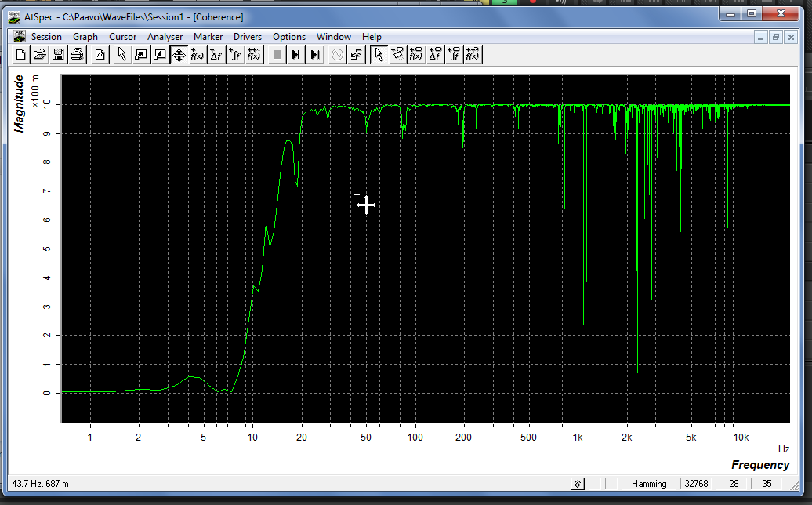The width and height of the screenshot is (812, 505).
Task: Click the Magnitude axis title
Action: click(x=19, y=104)
